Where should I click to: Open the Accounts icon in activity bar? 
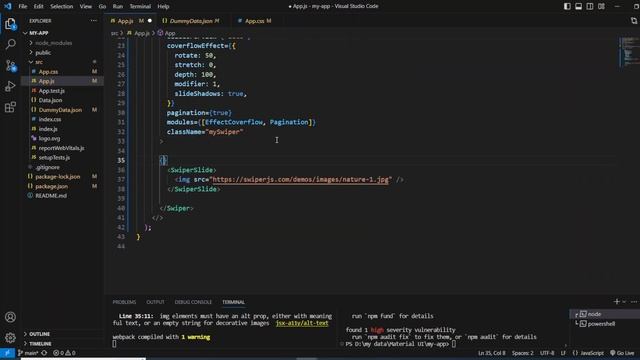coord(10,317)
